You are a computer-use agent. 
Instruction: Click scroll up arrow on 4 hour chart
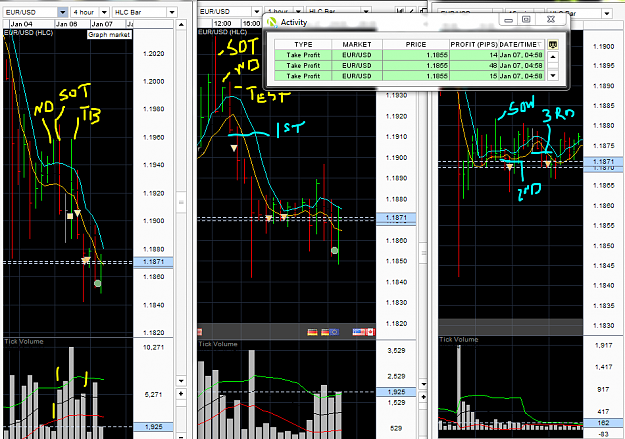(x=181, y=24)
